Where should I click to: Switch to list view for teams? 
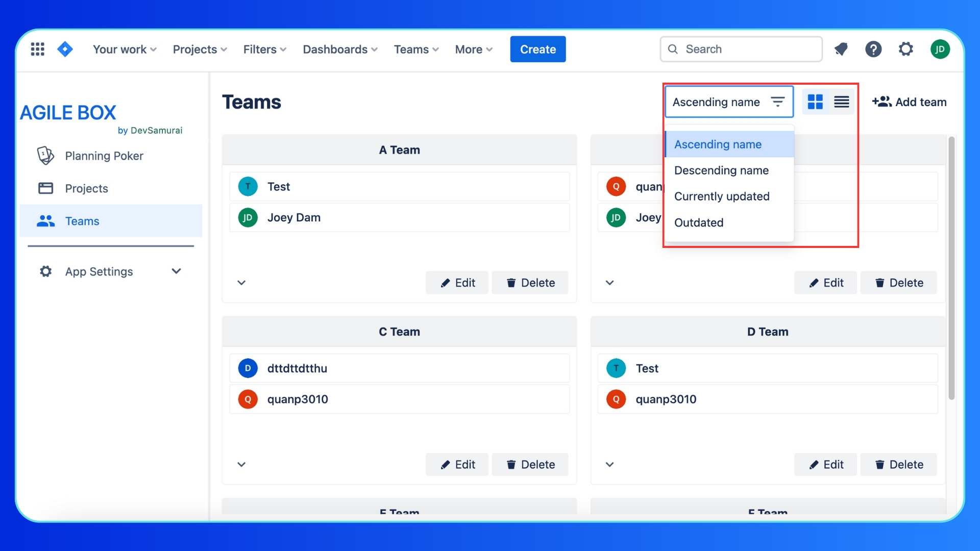tap(841, 102)
